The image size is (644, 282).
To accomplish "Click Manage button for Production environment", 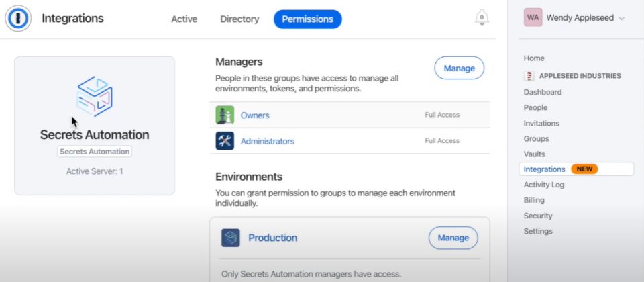I will coord(453,238).
